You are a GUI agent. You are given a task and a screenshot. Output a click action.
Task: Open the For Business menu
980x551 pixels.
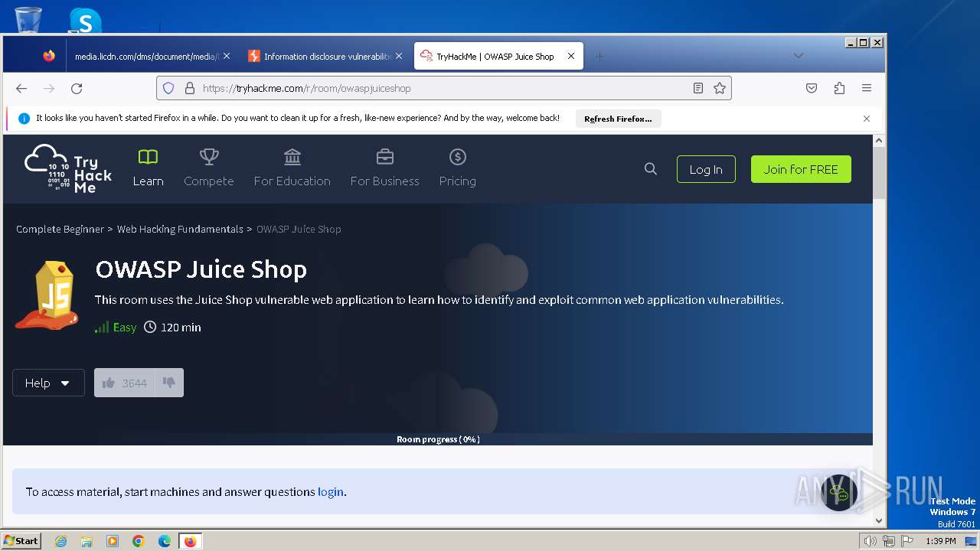[385, 168]
